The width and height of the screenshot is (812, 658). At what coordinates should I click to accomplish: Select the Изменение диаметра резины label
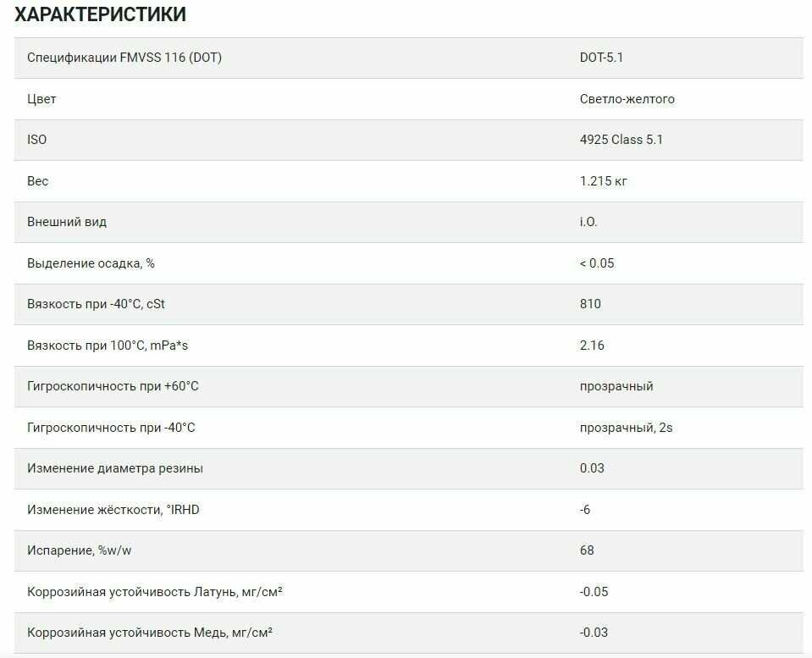[x=115, y=468]
